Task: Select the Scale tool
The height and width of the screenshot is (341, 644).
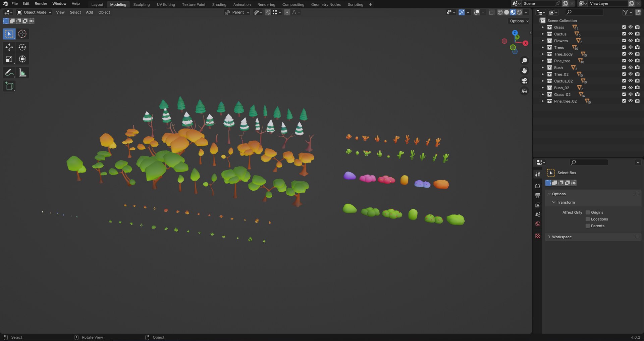Action: (9, 59)
